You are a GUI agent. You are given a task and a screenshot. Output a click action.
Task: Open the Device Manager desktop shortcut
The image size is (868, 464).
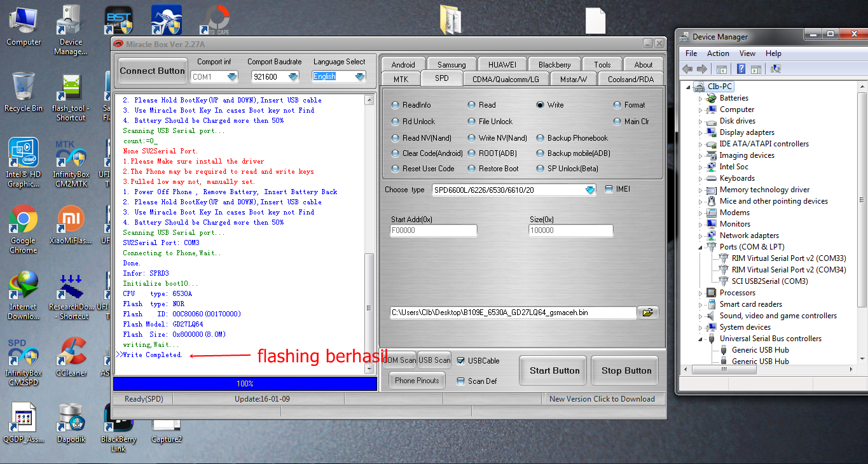coord(71,30)
